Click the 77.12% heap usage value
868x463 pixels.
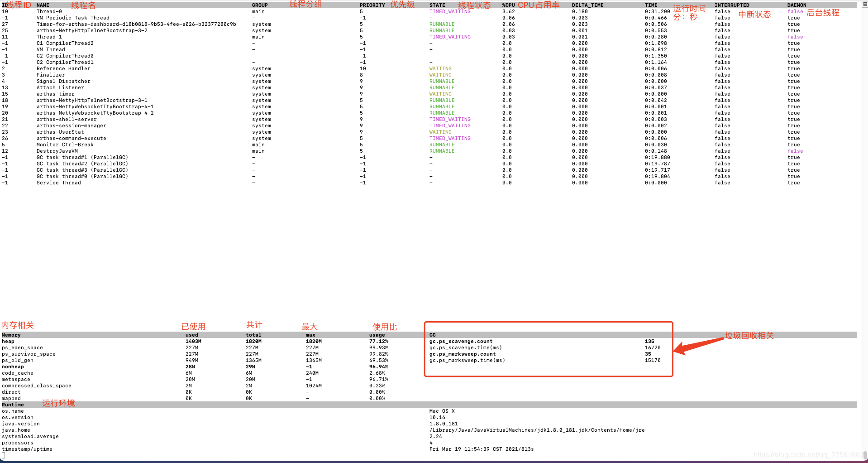click(x=379, y=342)
